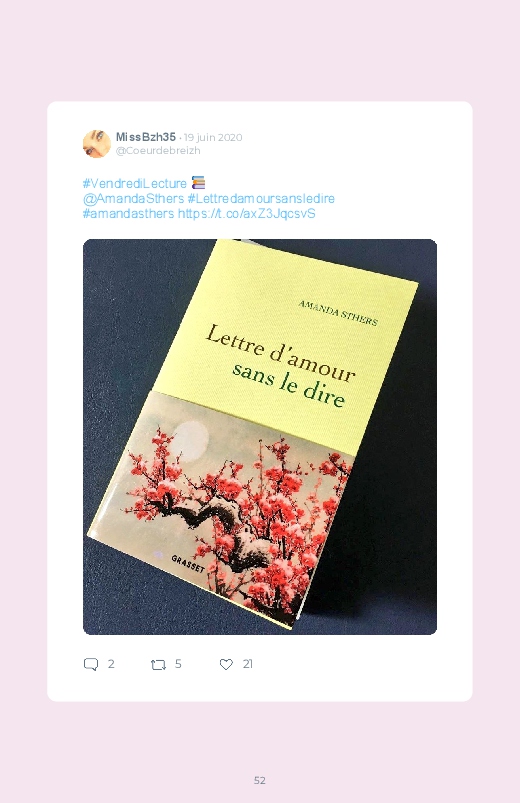This screenshot has width=520, height=803.
Task: Follow the #Lettredamoursansledire hashtag link
Action: (x=261, y=199)
